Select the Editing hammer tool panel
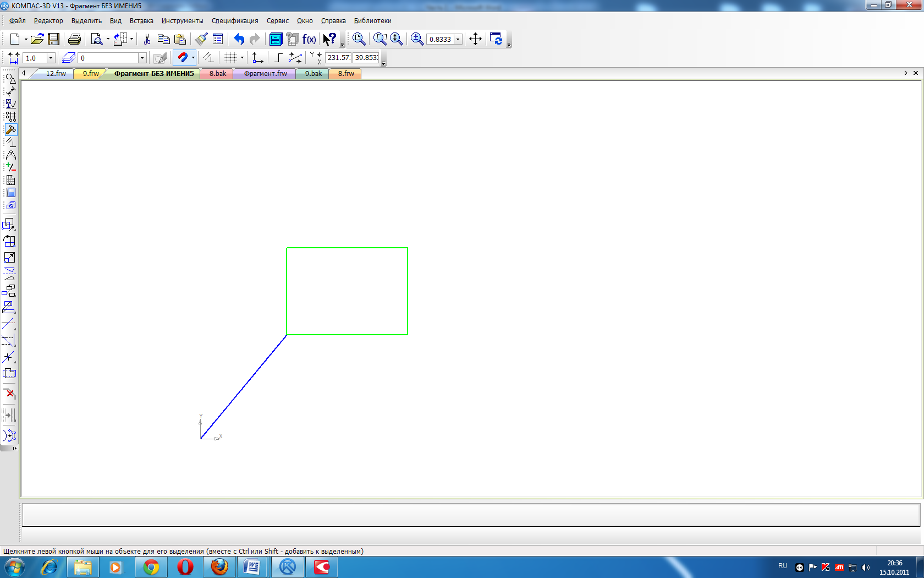The width and height of the screenshot is (924, 578). coord(10,129)
